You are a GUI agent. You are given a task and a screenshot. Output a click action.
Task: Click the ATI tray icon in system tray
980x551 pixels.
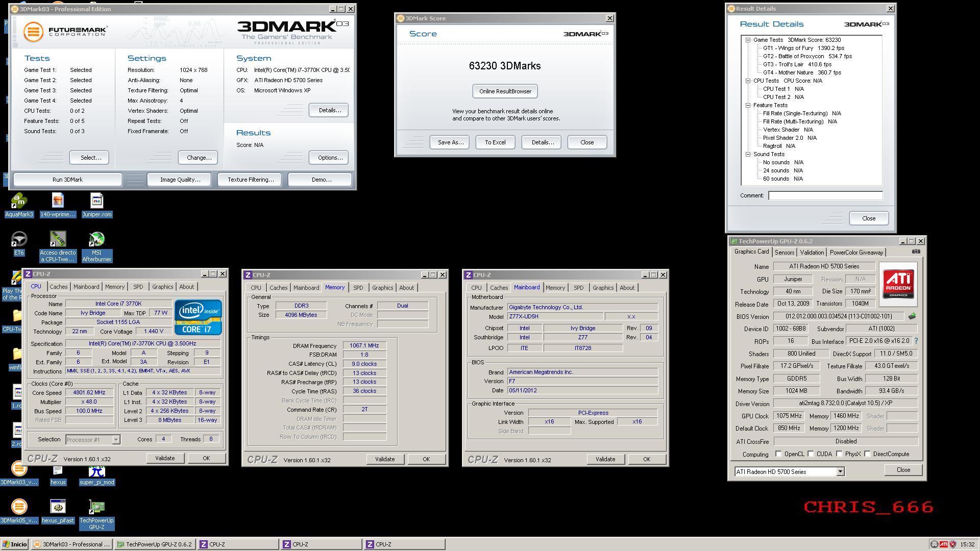[944, 544]
